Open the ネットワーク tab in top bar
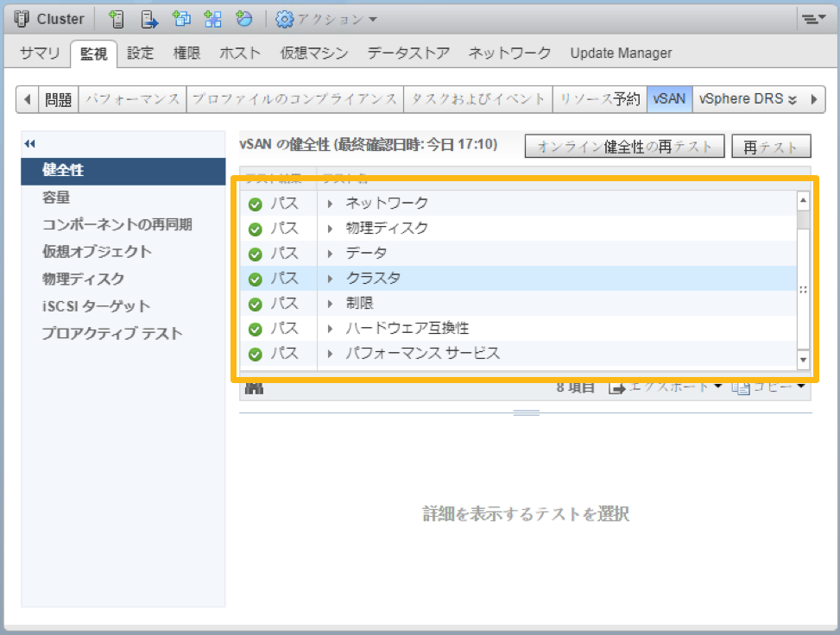Viewport: 840px width, 635px height. [509, 53]
